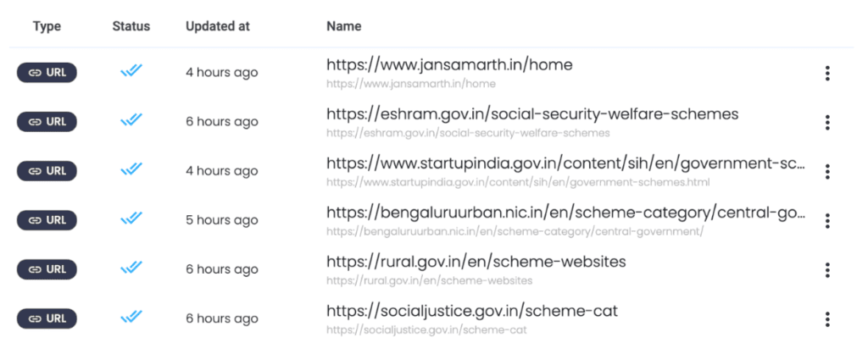Sort by the Type column header
Image resolution: width=868 pixels, height=354 pixels.
47,26
